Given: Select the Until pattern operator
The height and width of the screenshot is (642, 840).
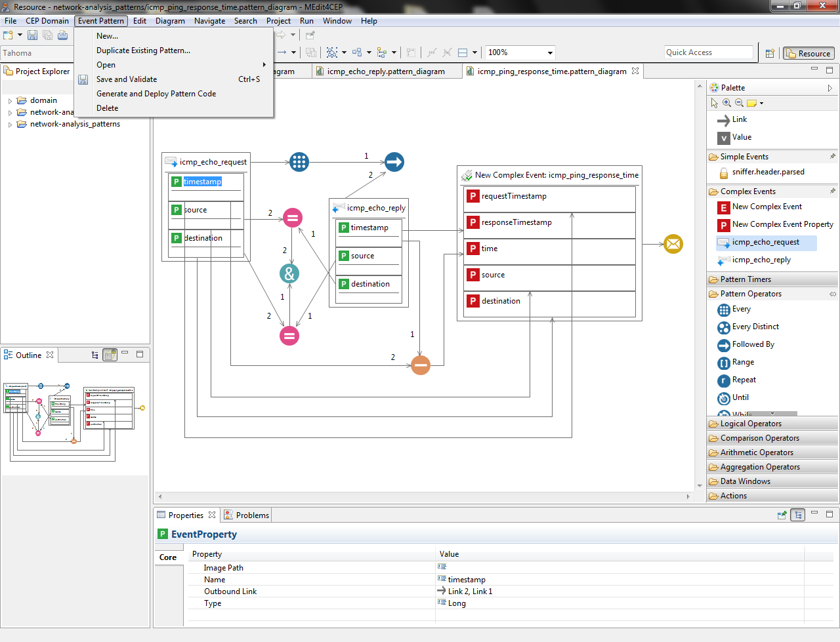Looking at the screenshot, I should [733, 398].
